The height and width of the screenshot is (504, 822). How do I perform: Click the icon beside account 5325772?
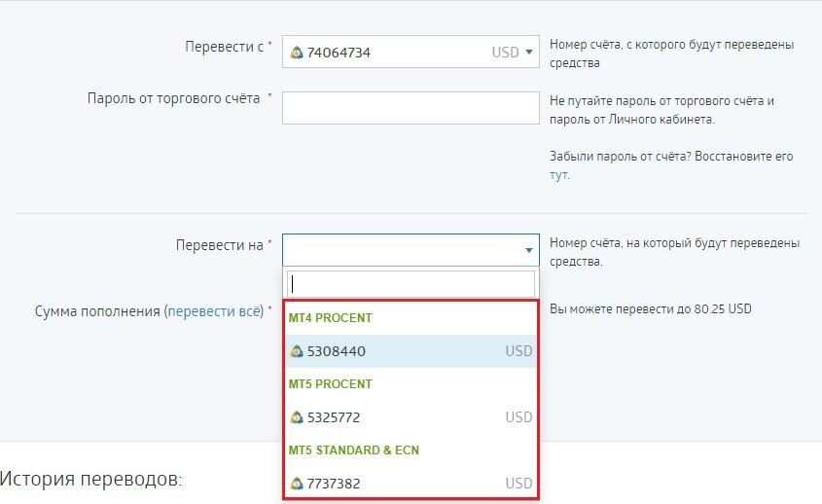(297, 417)
